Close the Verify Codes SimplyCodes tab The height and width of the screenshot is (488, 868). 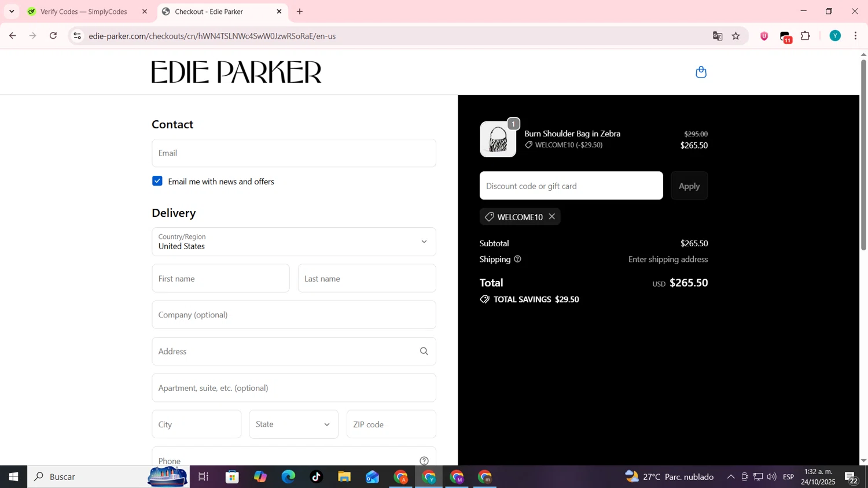tap(145, 12)
